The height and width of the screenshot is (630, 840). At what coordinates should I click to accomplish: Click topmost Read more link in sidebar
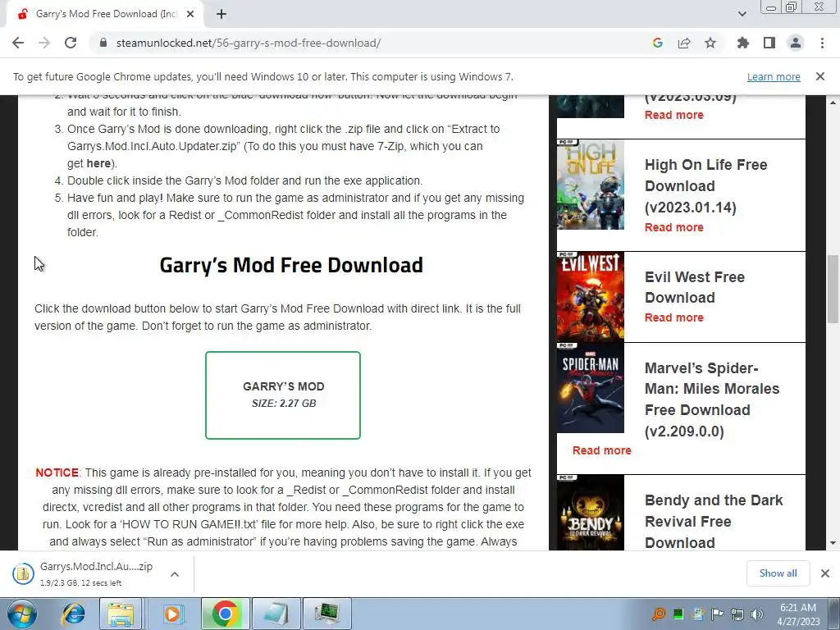point(674,115)
